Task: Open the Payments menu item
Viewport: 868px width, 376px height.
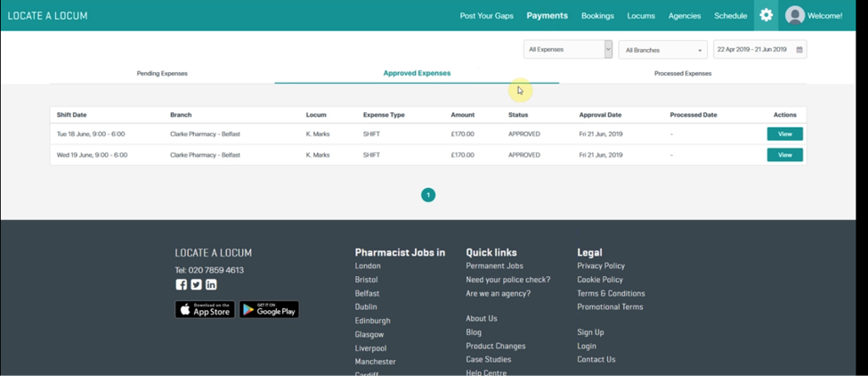Action: (x=547, y=15)
